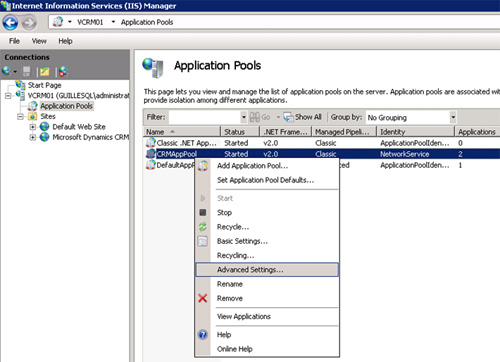Click inside the Filter text field
This screenshot has width=500, height=362.
click(x=204, y=117)
